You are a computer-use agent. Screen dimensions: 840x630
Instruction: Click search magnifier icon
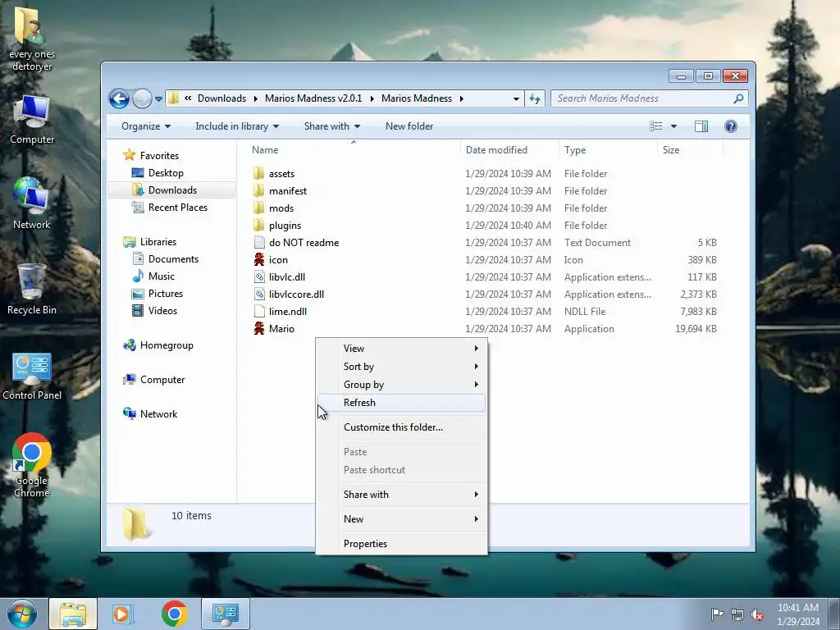tap(738, 98)
